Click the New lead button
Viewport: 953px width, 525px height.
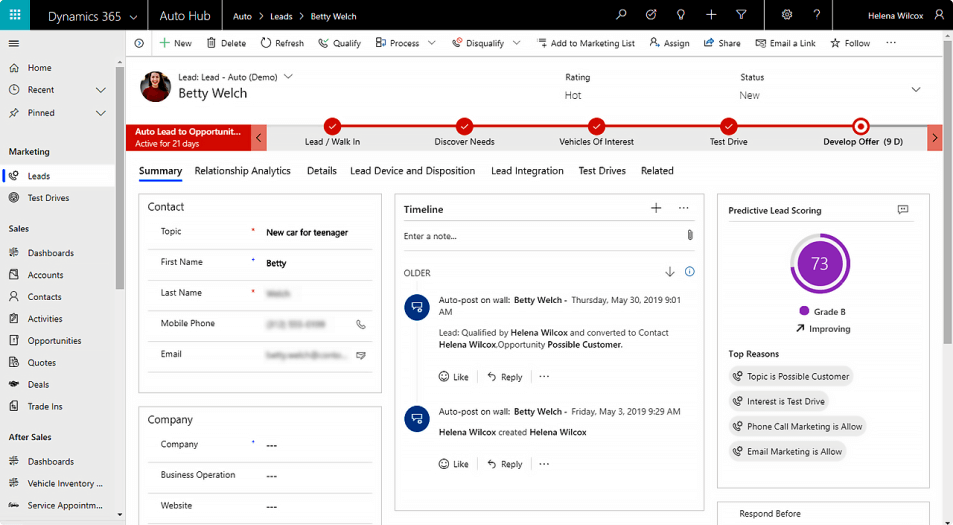click(175, 43)
